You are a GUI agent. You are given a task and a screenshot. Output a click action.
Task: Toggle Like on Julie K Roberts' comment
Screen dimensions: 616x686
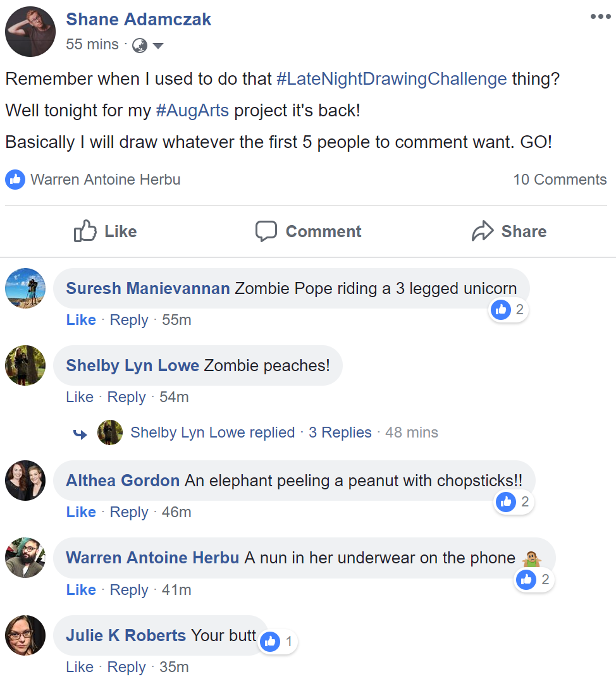point(80,667)
